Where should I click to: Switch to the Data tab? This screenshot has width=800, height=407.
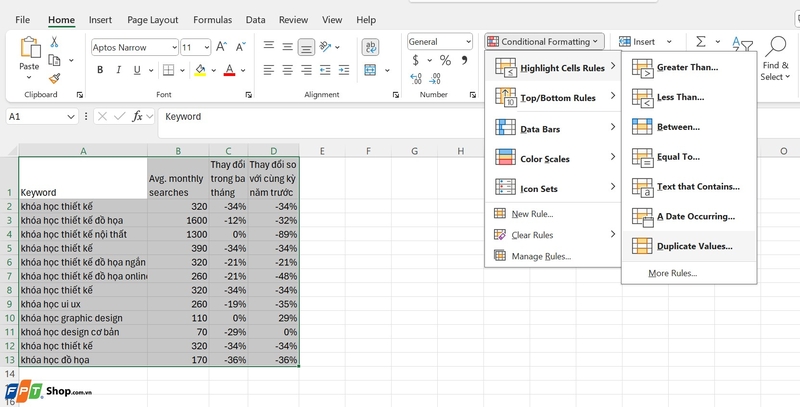[255, 20]
